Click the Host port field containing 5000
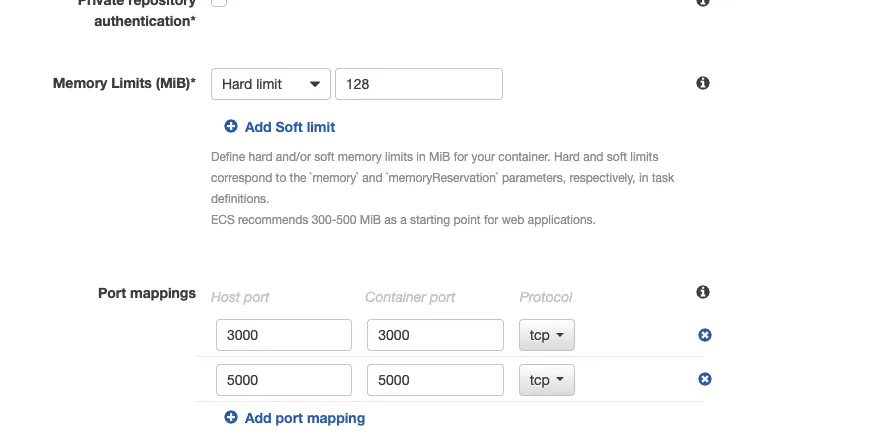 pos(284,380)
